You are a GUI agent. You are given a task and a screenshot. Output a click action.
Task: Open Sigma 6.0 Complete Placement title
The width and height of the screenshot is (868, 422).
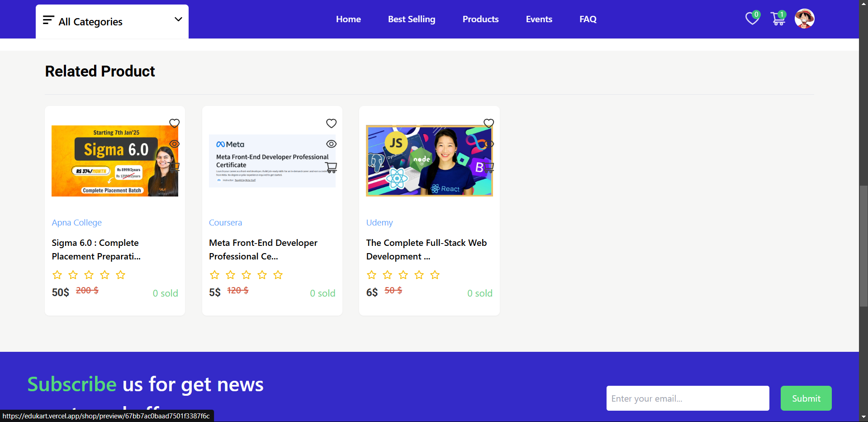(96, 249)
